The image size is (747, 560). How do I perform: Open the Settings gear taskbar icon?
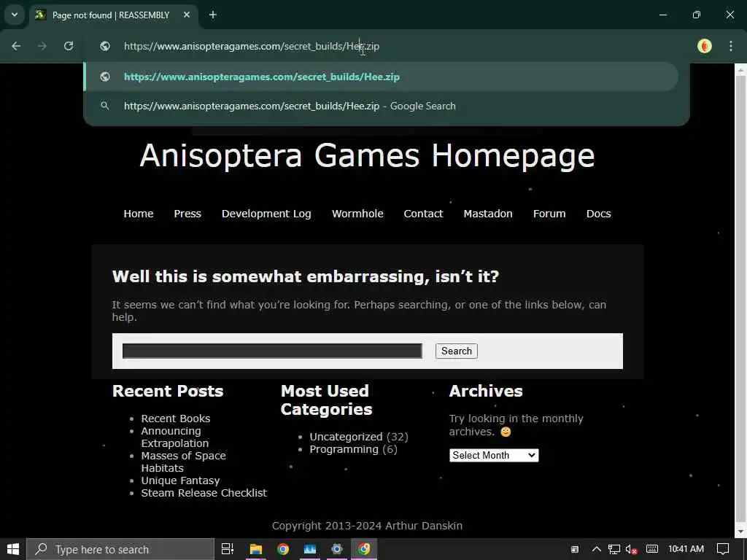(x=337, y=549)
